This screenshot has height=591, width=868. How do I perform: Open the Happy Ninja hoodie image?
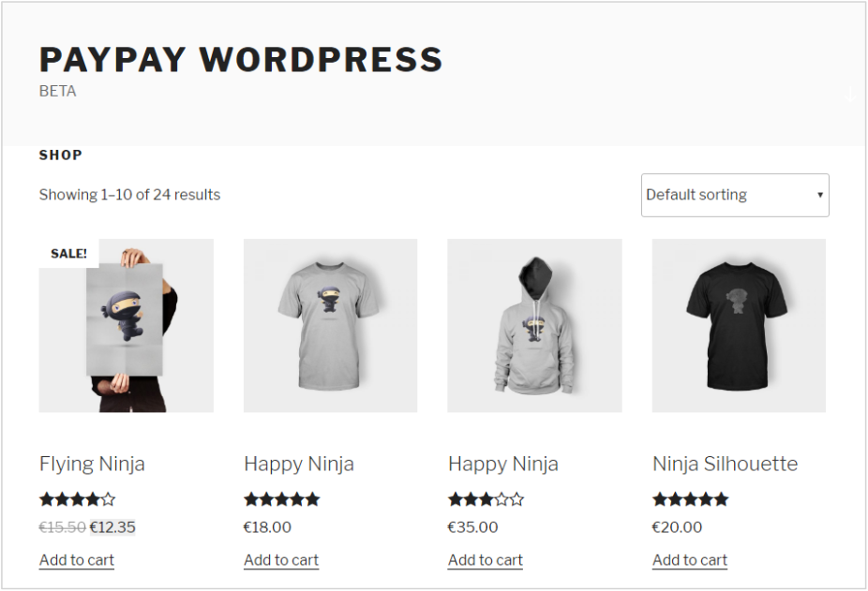[534, 325]
